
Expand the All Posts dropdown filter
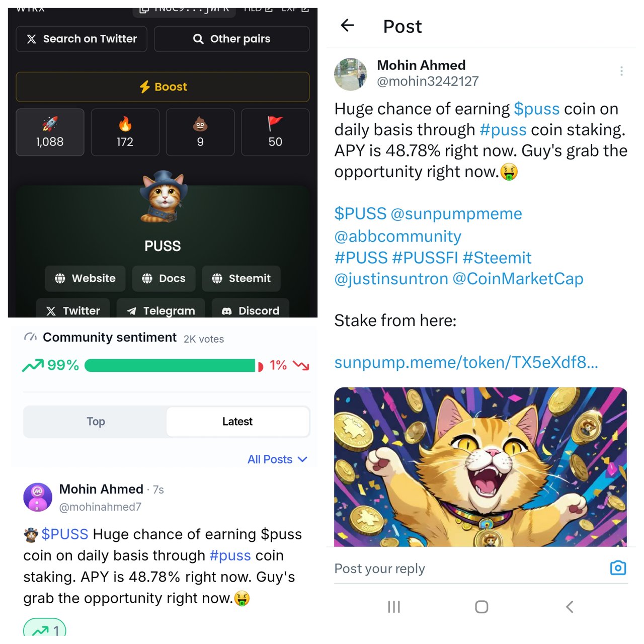point(277,459)
